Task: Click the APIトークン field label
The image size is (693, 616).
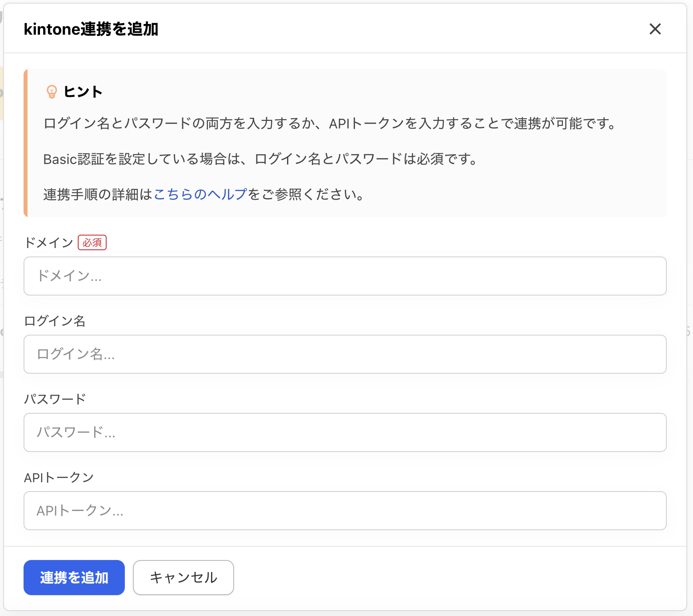Action: 59,477
